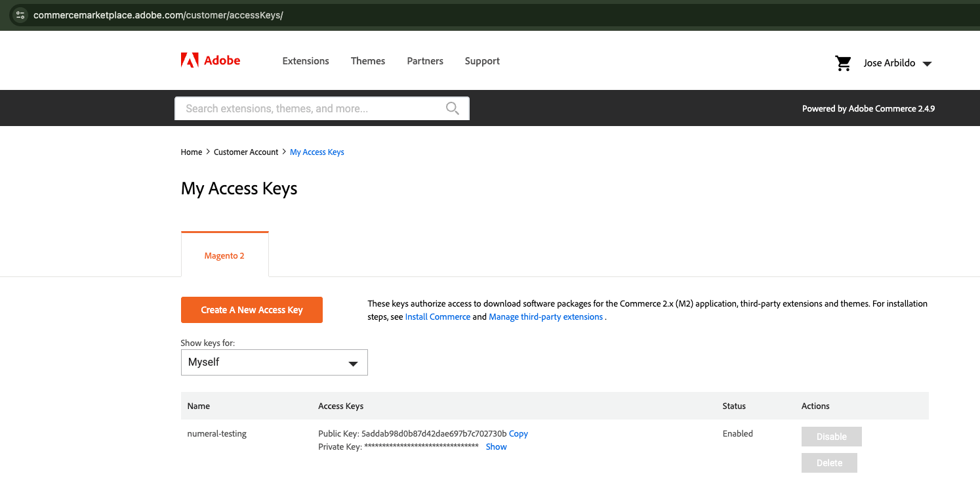Open the Show keys for Myself dropdown
The width and height of the screenshot is (980, 497).
pyautogui.click(x=274, y=362)
